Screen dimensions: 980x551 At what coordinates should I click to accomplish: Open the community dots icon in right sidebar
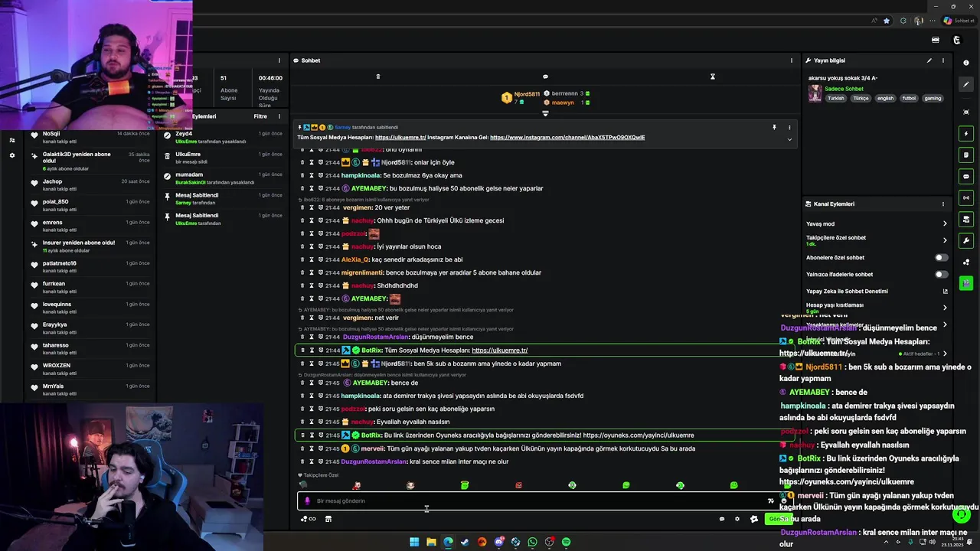coord(966,262)
